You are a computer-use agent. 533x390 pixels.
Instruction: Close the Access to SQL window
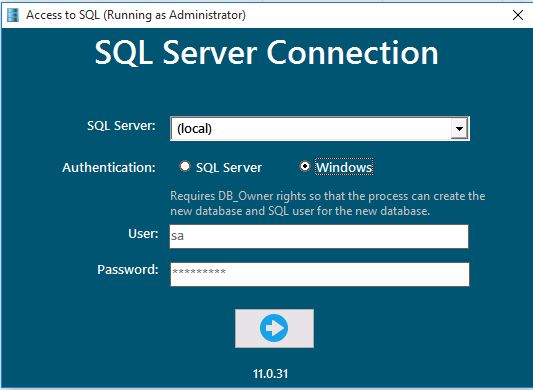[x=518, y=15]
